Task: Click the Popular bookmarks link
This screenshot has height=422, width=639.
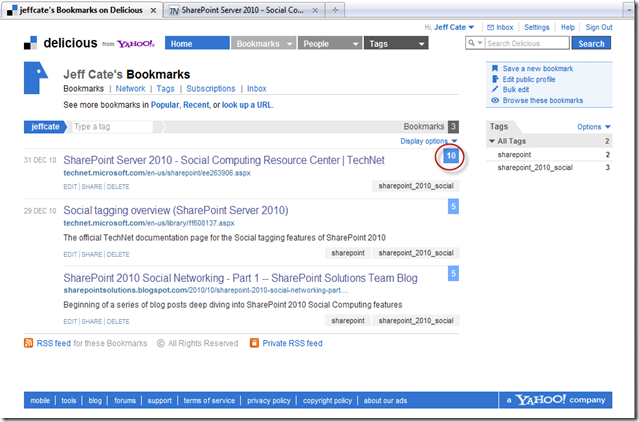Action: point(165,105)
